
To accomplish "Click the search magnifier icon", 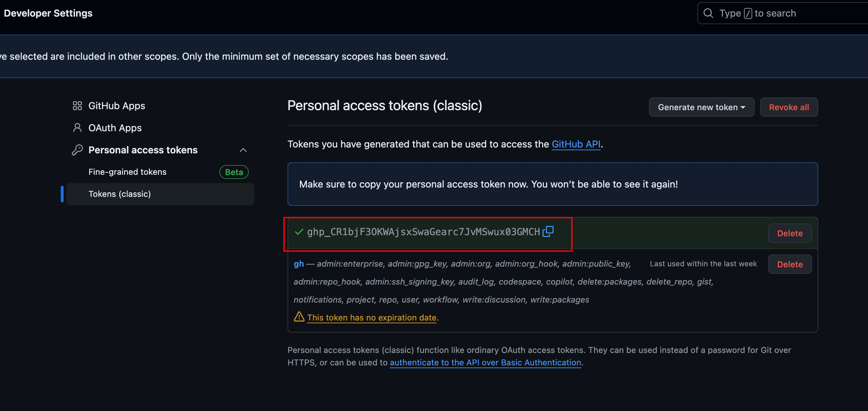I will tap(708, 13).
